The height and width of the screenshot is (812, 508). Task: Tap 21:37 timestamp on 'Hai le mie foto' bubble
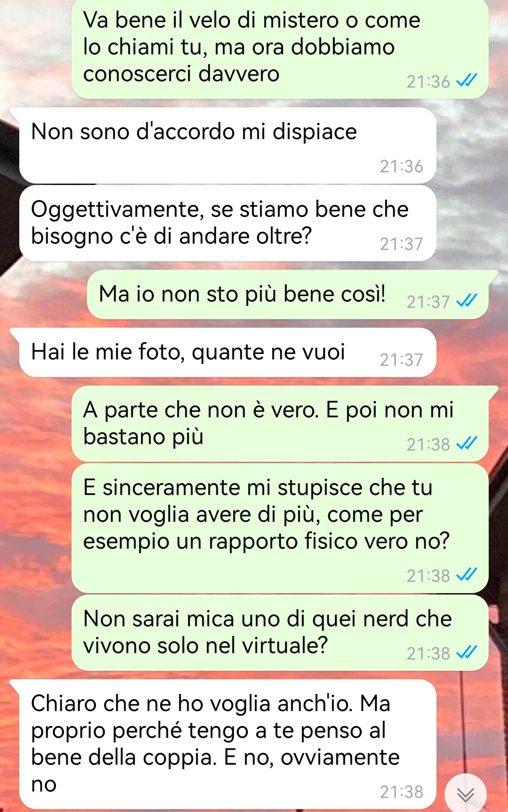click(401, 360)
